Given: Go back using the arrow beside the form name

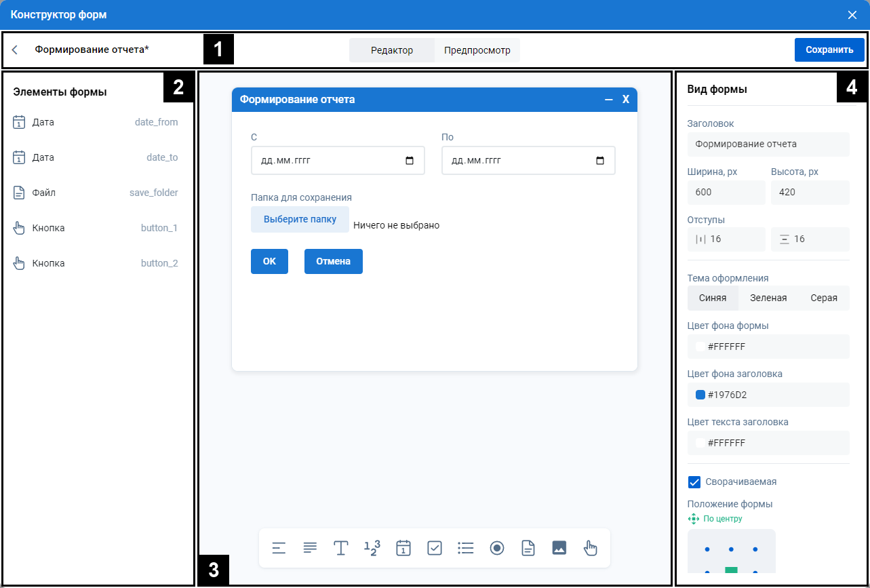Looking at the screenshot, I should pos(15,50).
